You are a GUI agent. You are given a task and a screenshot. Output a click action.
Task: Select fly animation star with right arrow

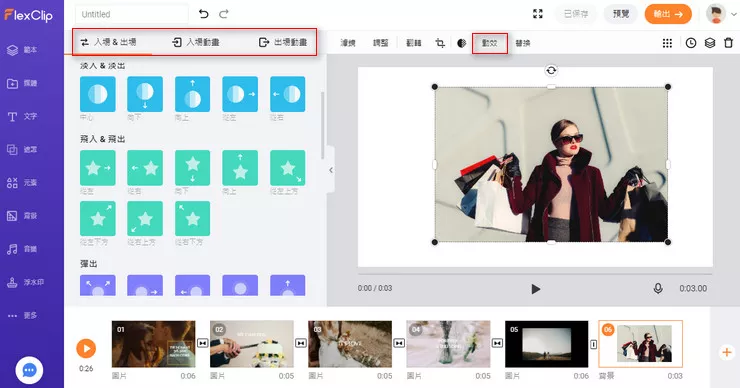tap(98, 168)
